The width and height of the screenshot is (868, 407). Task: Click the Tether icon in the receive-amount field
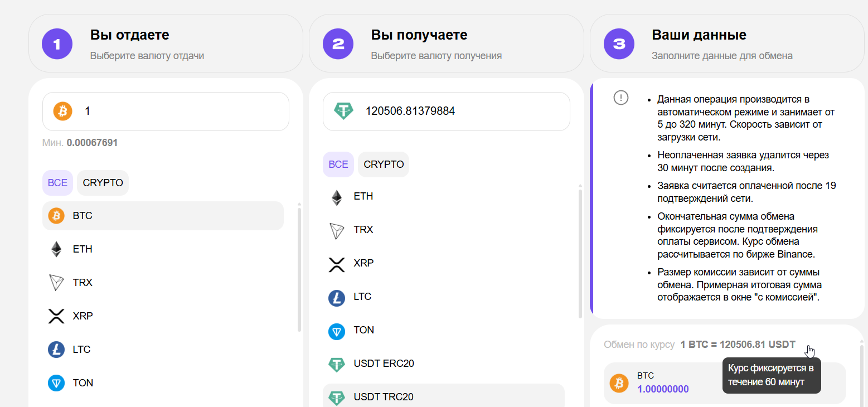[x=343, y=111]
